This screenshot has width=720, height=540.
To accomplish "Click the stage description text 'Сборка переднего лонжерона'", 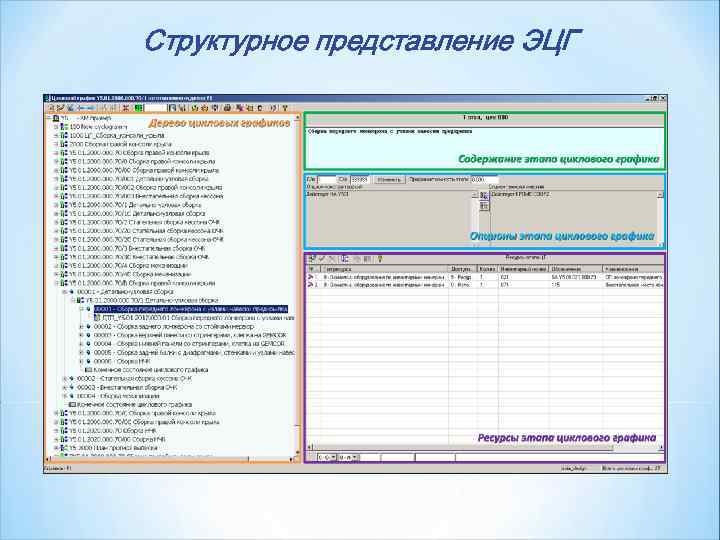I will coord(390,131).
